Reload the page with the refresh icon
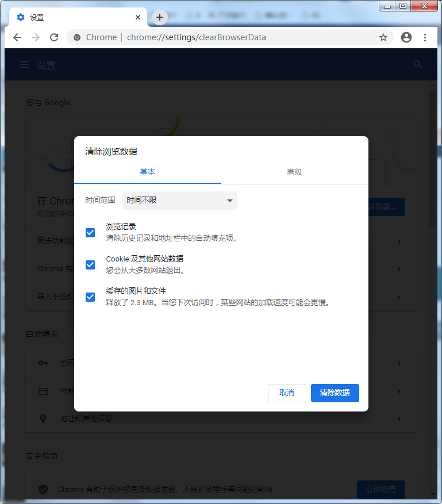The height and width of the screenshot is (504, 442). [x=54, y=37]
